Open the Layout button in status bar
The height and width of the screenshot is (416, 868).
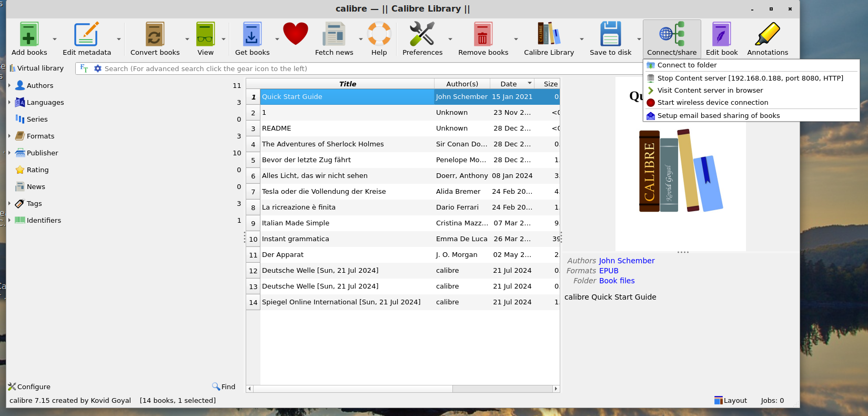pyautogui.click(x=730, y=400)
